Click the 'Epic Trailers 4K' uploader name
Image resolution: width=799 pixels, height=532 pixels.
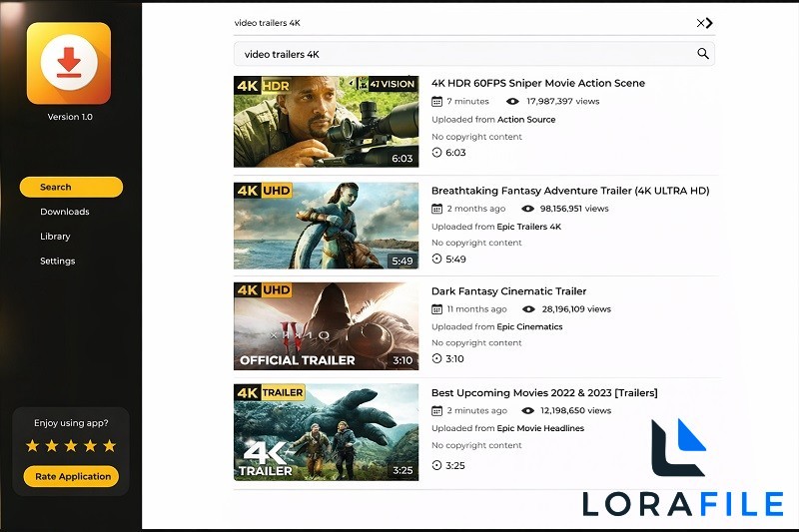(x=529, y=227)
